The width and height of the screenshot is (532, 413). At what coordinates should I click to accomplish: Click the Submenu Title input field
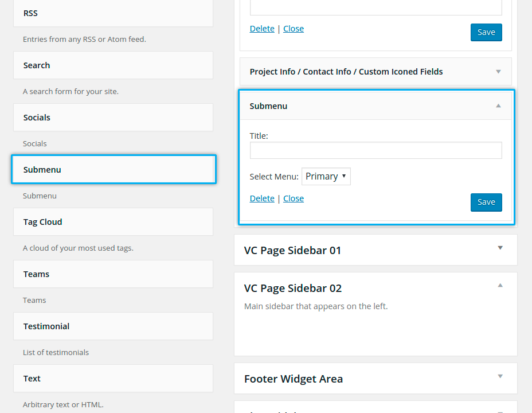pos(375,150)
